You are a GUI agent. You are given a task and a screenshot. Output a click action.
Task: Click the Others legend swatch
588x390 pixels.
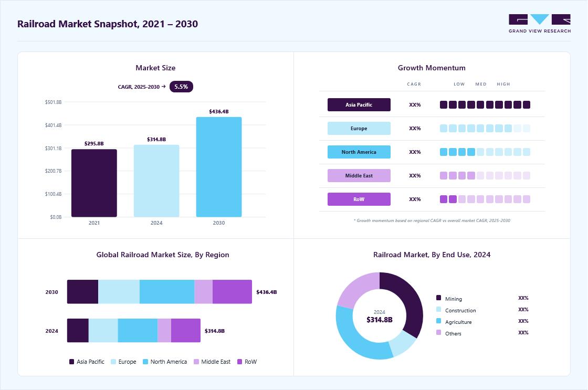pyautogui.click(x=439, y=332)
